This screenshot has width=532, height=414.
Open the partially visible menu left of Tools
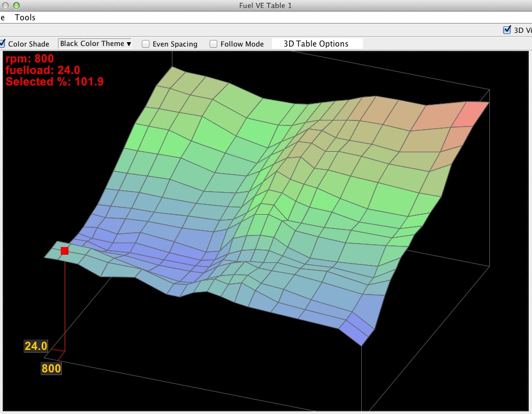[x=3, y=17]
